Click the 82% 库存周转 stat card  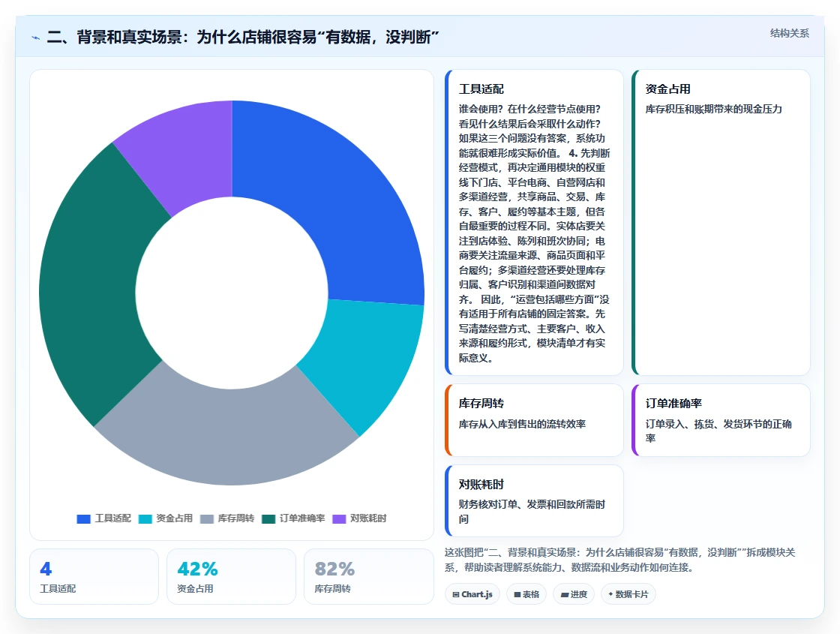pyautogui.click(x=368, y=577)
